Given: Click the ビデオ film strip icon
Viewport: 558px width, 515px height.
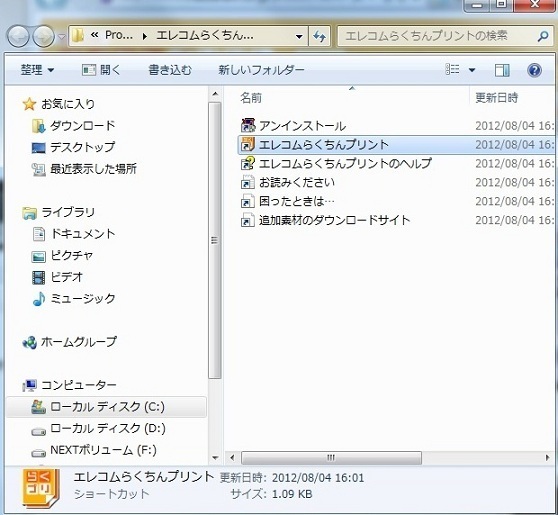Looking at the screenshot, I should (38, 278).
